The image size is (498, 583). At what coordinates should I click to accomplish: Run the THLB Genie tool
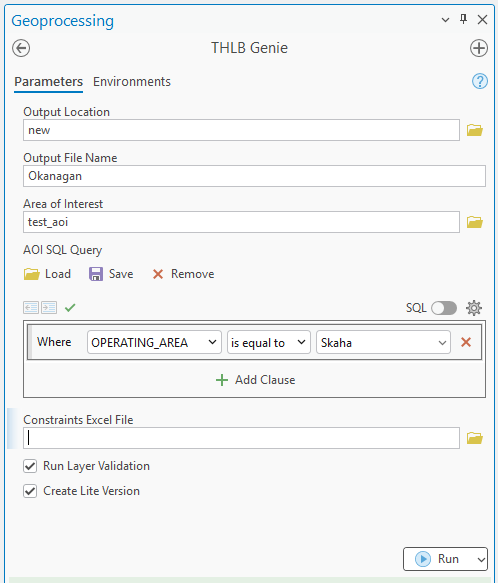click(x=437, y=559)
